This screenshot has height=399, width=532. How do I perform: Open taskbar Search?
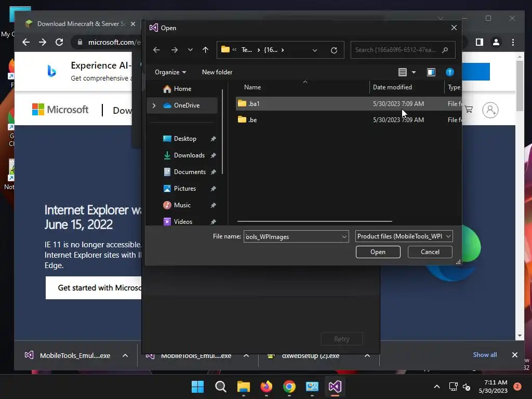coord(220,387)
